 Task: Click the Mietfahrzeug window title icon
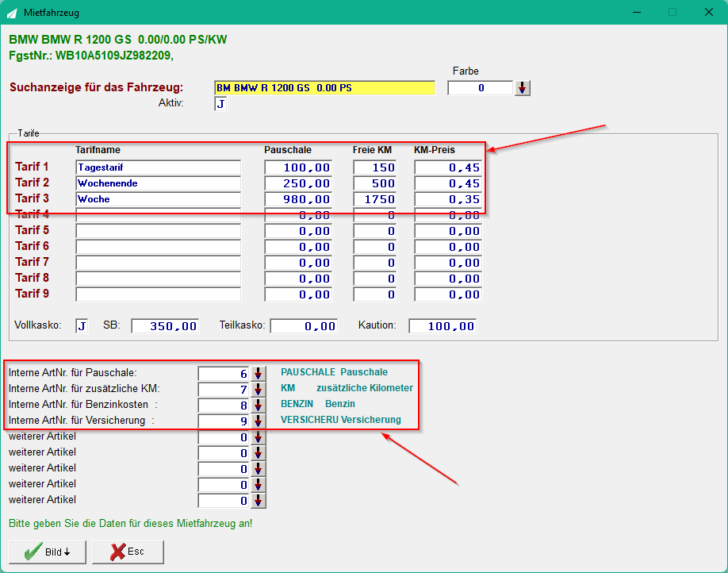(x=12, y=13)
